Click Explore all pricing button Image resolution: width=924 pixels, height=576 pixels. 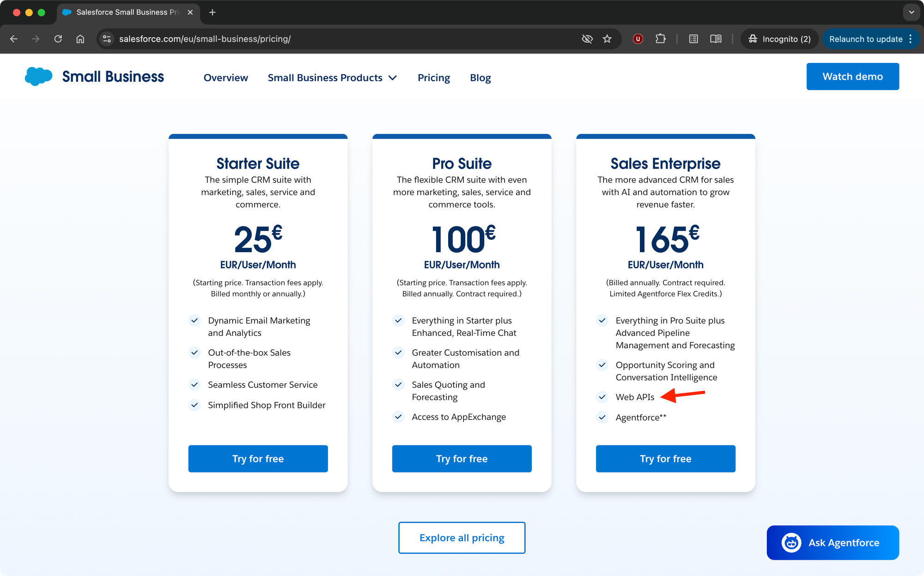click(x=462, y=538)
